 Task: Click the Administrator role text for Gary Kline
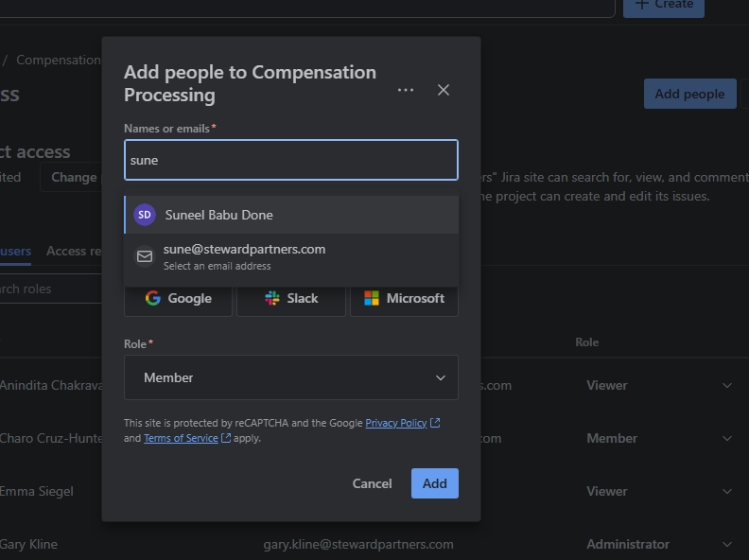tap(628, 545)
